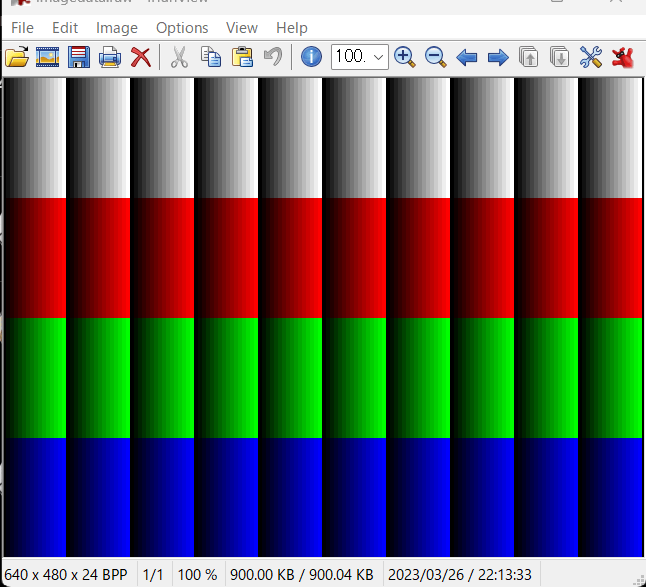This screenshot has width=646, height=587.
Task: Open a file with the folder icon
Action: pyautogui.click(x=17, y=57)
